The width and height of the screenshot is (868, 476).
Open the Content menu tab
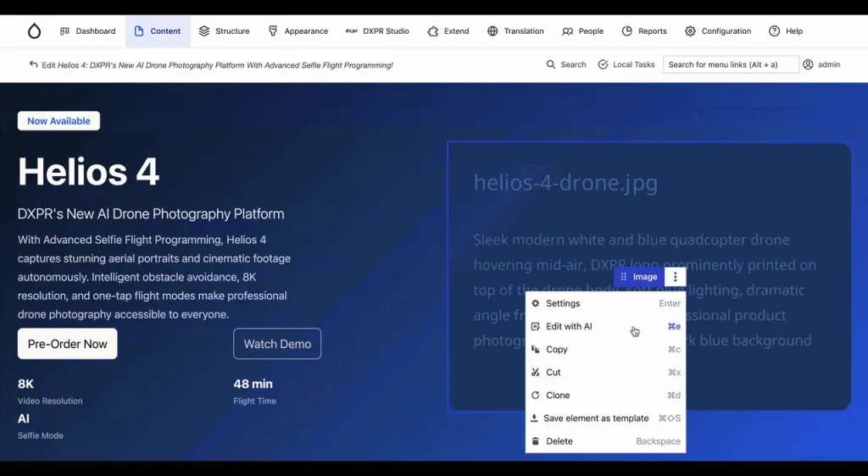[158, 31]
